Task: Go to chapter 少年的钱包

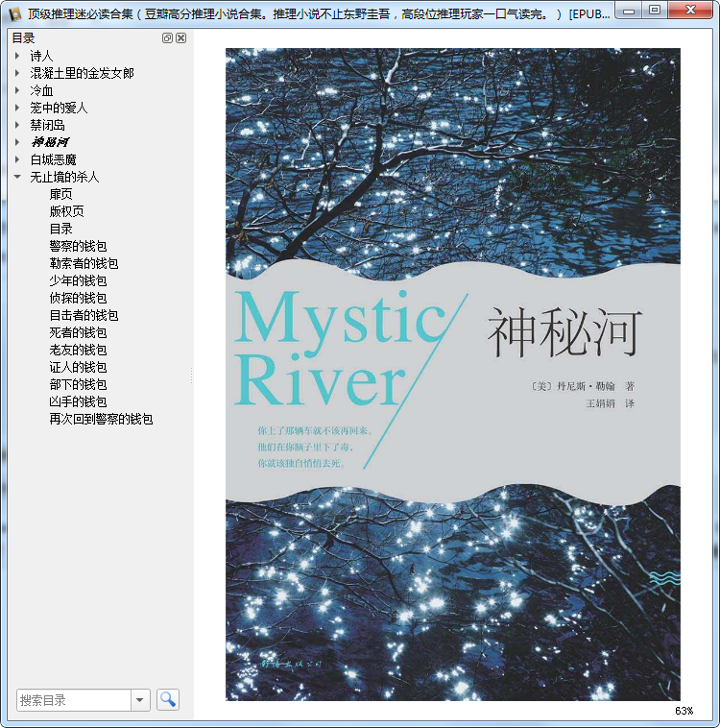Action: [x=78, y=280]
